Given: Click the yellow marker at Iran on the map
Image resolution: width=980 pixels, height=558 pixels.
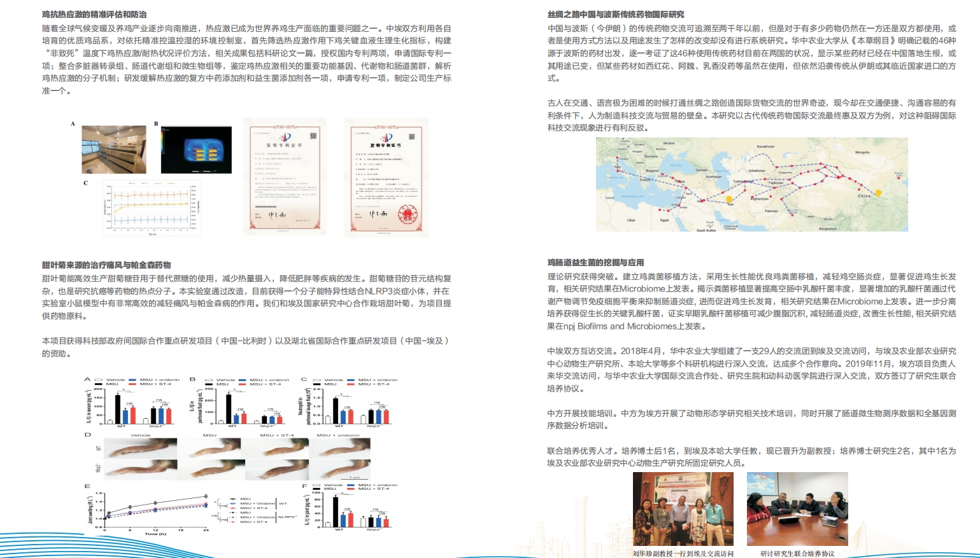Looking at the screenshot, I should (x=730, y=199).
